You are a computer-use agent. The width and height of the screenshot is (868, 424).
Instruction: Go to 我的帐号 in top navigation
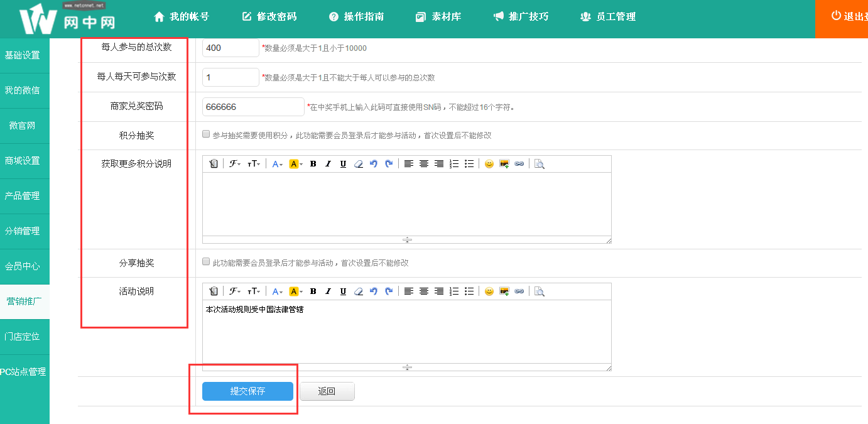pyautogui.click(x=182, y=17)
